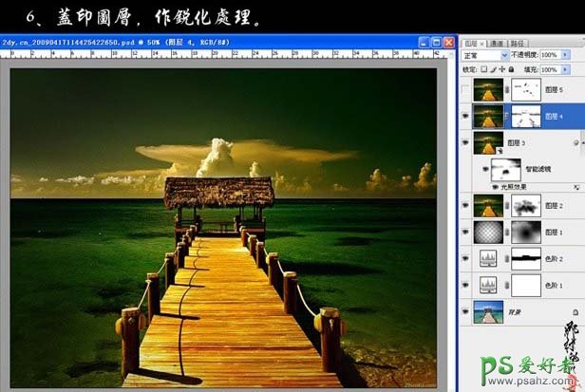
Task: Click the Levels 1 (色阶 1) adjustment icon
Action: coord(491,285)
